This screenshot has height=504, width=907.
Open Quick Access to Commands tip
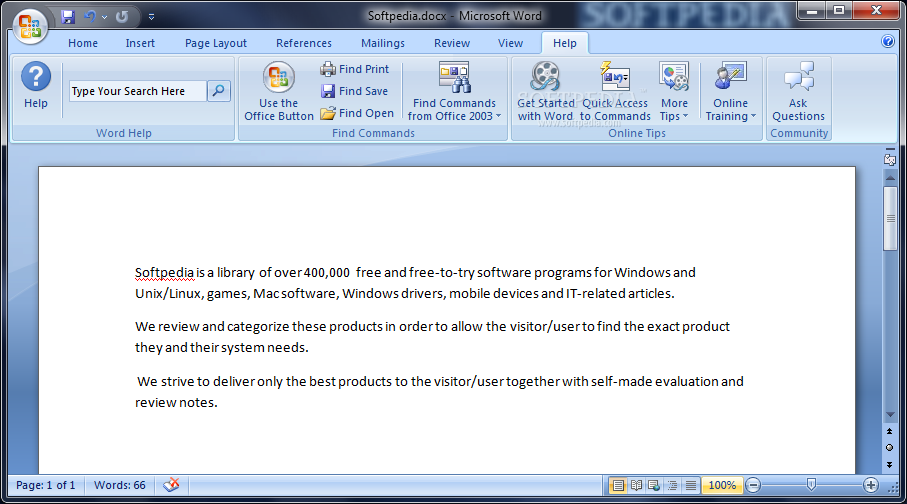(615, 91)
